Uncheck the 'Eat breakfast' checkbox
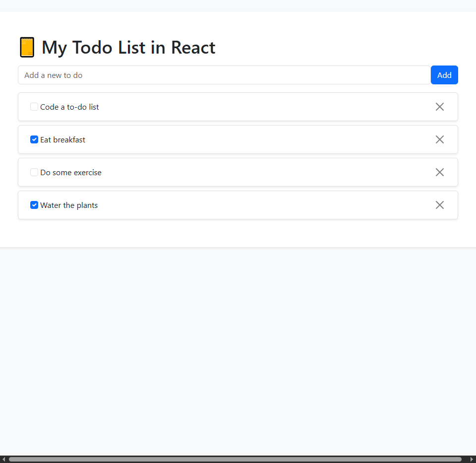The height and width of the screenshot is (463, 476). (x=34, y=139)
